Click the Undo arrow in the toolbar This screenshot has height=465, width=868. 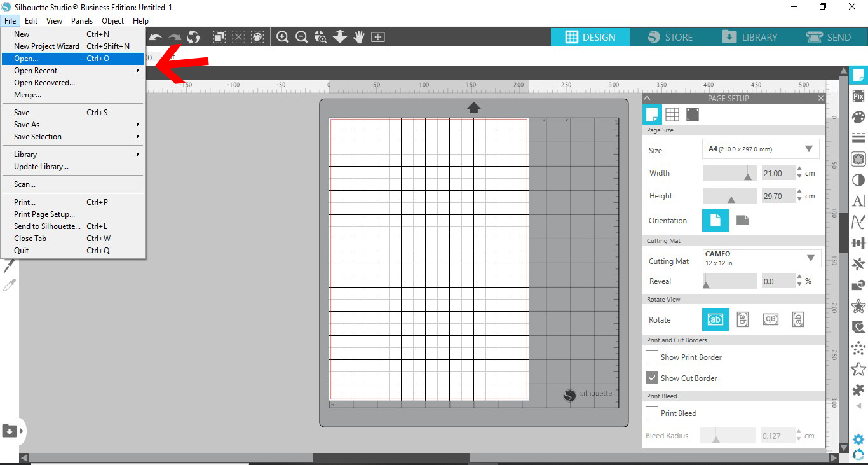[x=156, y=38]
